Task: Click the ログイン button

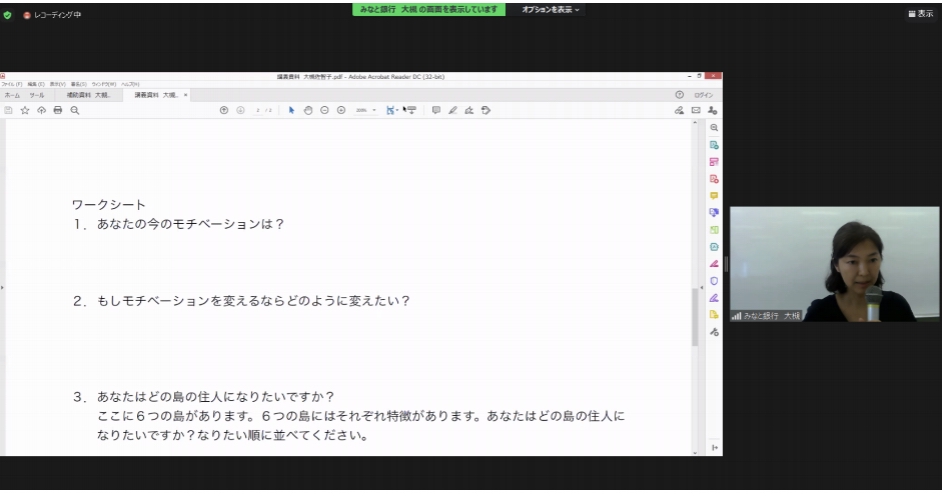Action: 703,95
